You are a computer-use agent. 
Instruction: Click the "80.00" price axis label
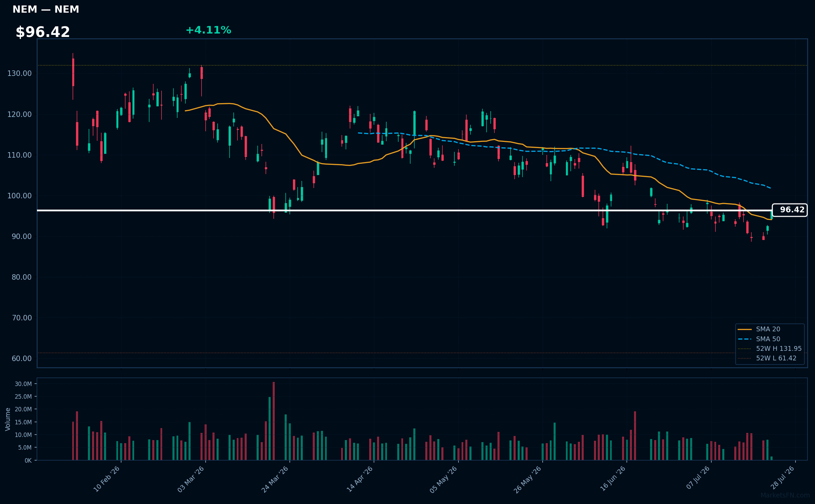tap(22, 277)
